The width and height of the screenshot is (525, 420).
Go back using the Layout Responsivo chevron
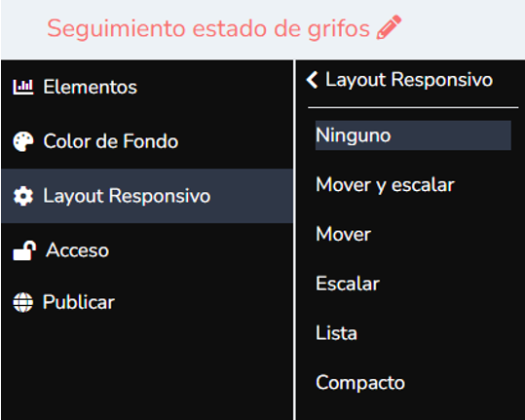point(312,80)
